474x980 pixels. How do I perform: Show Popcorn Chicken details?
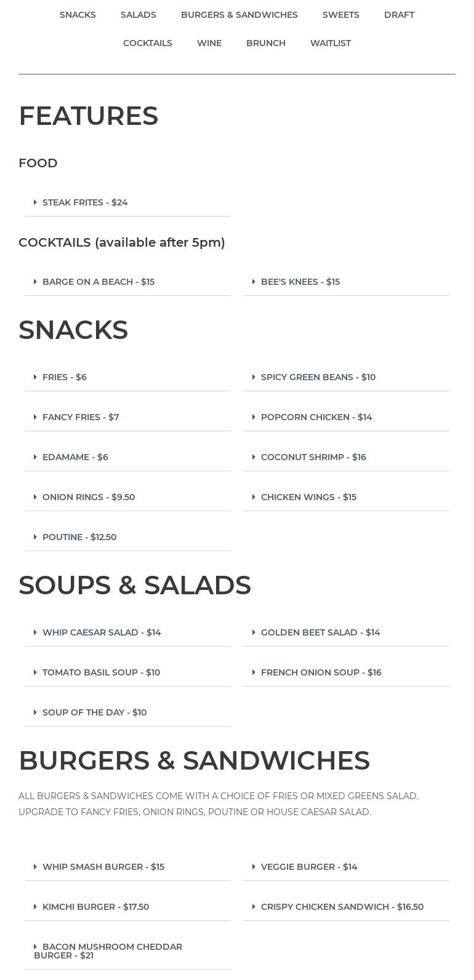click(346, 417)
